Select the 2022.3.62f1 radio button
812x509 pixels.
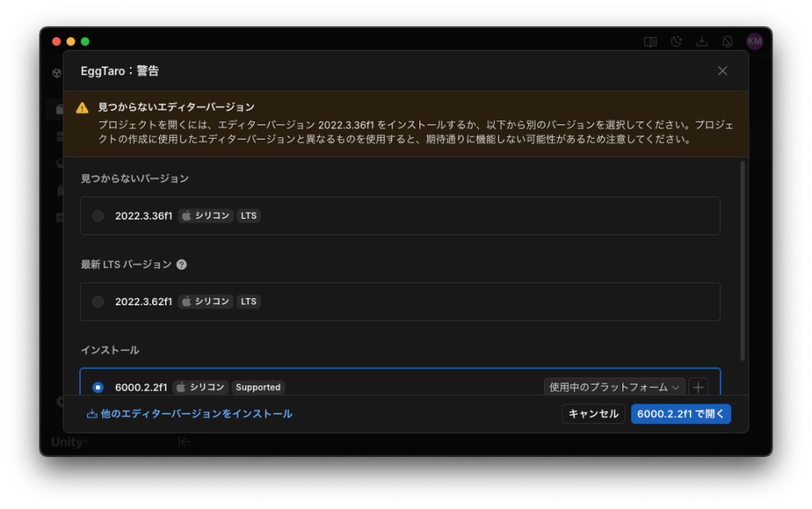(x=98, y=301)
